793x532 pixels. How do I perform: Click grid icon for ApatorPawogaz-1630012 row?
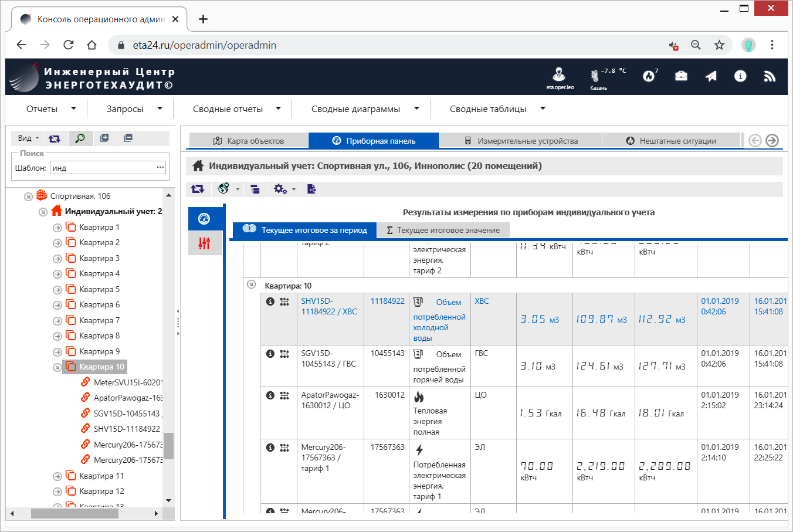pos(284,395)
